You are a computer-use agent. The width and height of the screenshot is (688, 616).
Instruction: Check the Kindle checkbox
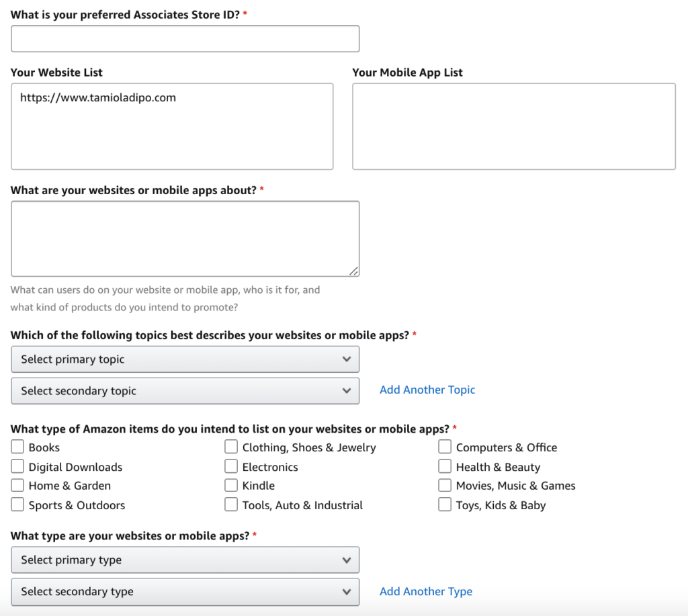231,485
